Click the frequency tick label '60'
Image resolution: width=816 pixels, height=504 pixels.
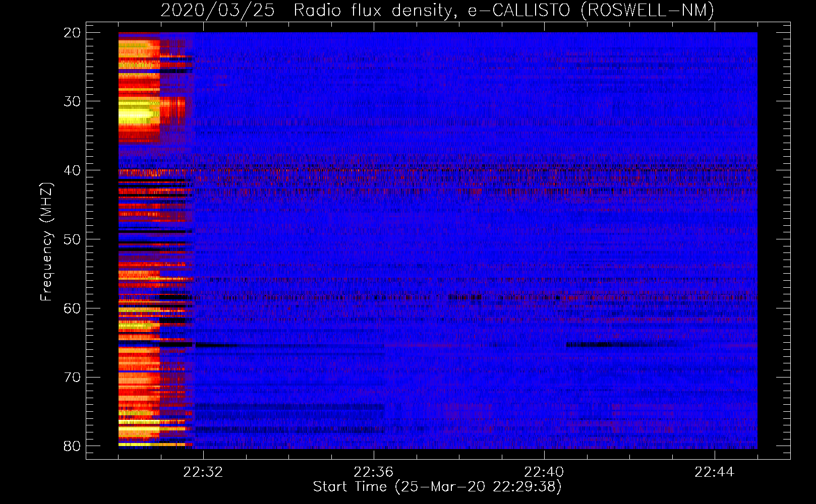coord(73,308)
